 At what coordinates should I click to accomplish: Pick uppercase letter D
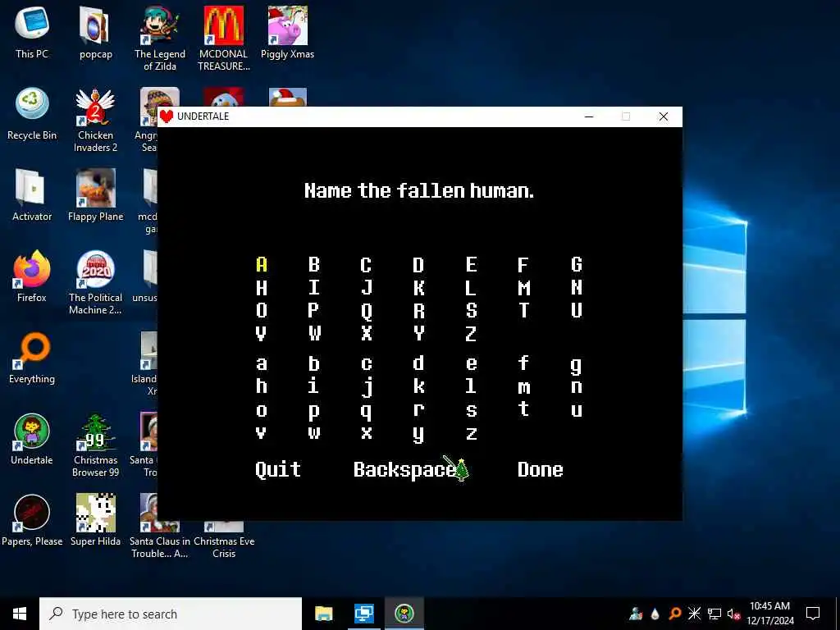point(418,265)
